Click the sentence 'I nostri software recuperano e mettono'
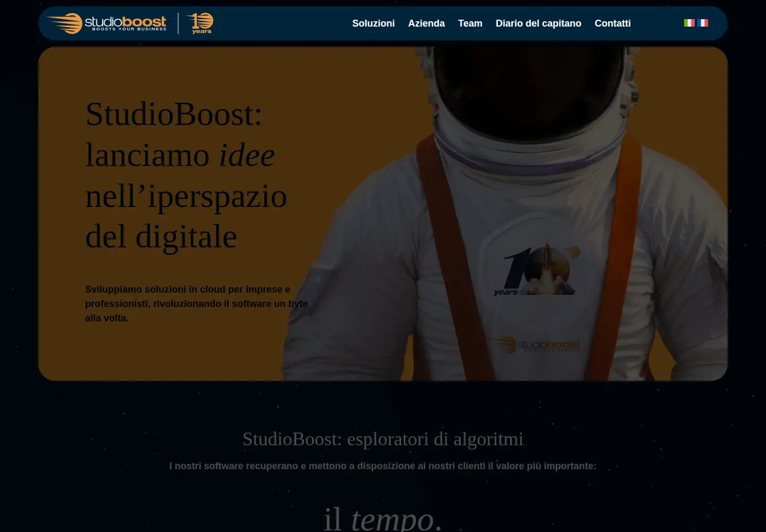 tap(383, 466)
